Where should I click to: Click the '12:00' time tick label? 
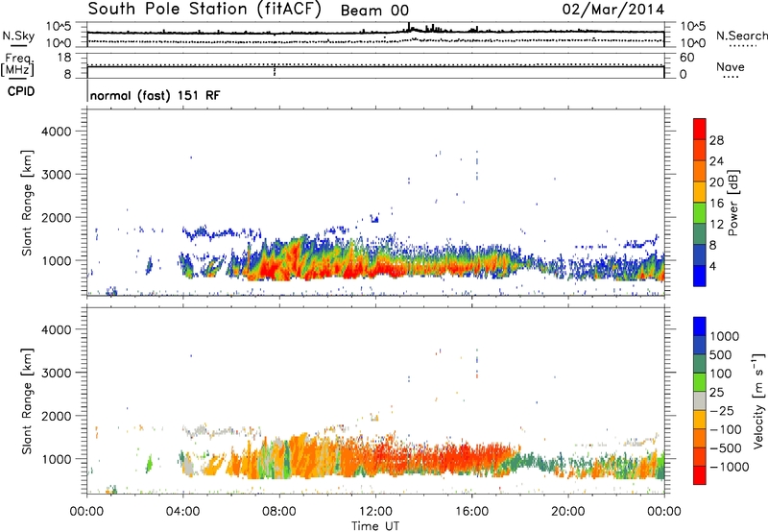coord(375,512)
